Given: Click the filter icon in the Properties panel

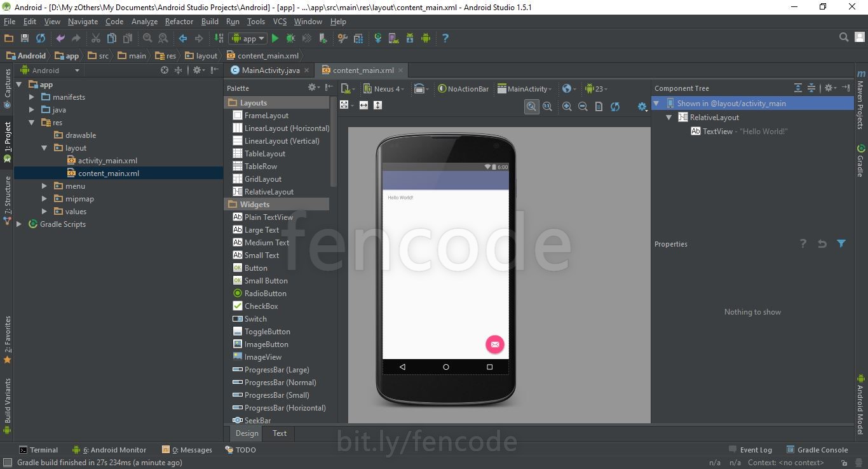Looking at the screenshot, I should pyautogui.click(x=842, y=243).
